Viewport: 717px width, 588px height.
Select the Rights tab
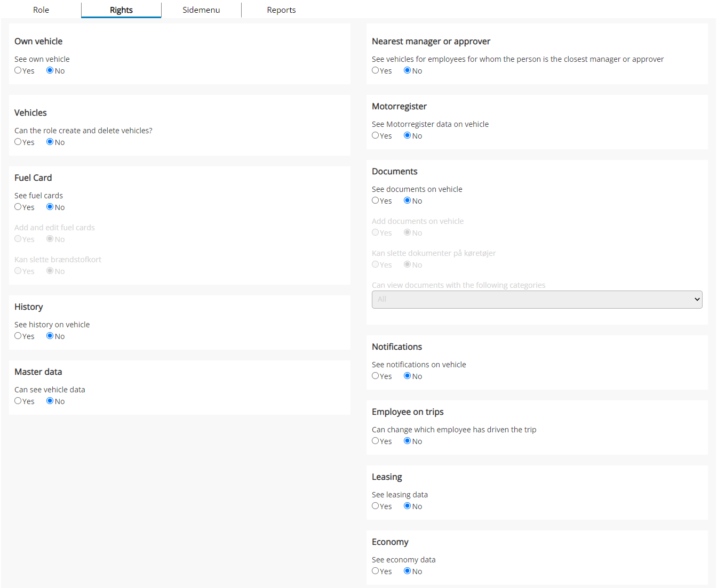(121, 10)
